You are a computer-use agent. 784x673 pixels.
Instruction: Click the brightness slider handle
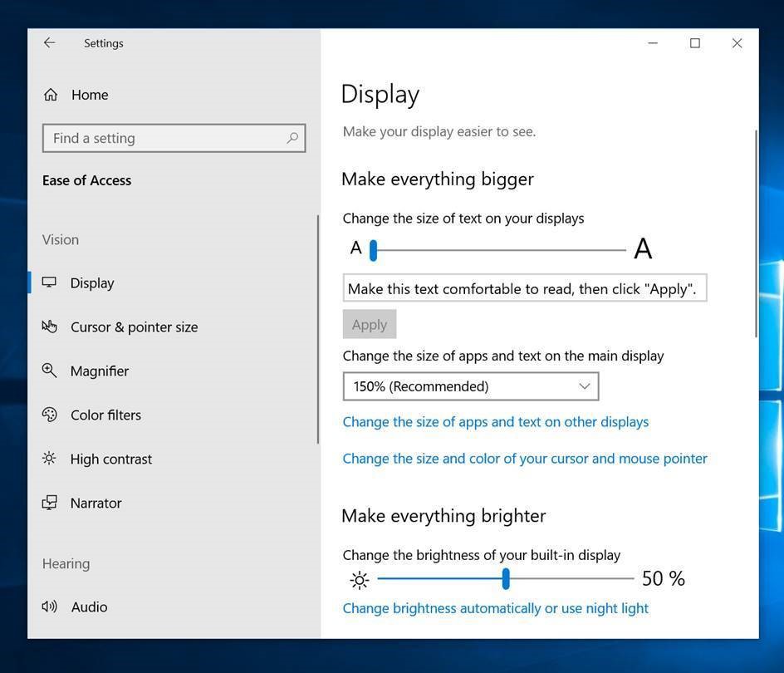505,578
